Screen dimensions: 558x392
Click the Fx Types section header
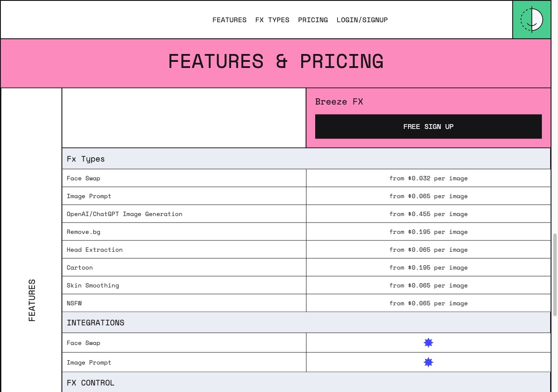click(x=306, y=159)
